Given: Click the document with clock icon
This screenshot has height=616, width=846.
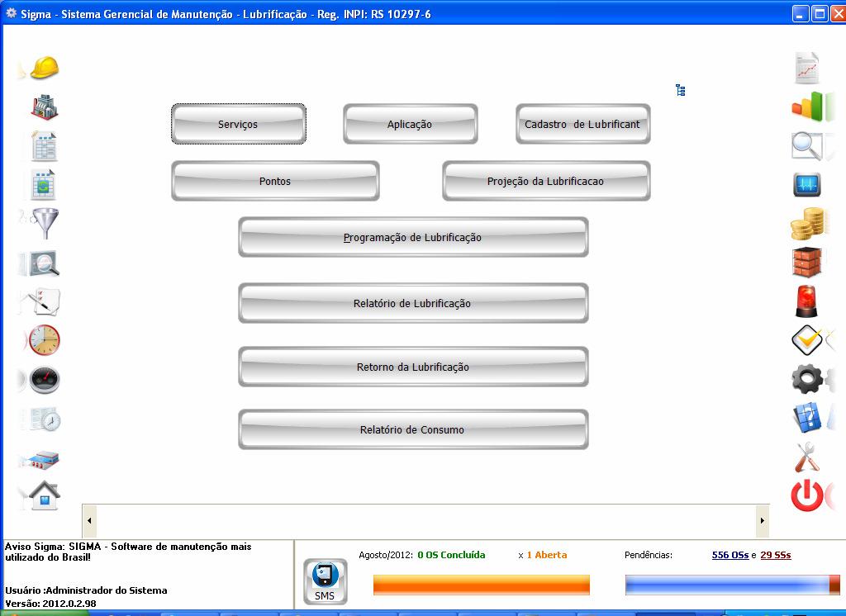Looking at the screenshot, I should [45, 419].
